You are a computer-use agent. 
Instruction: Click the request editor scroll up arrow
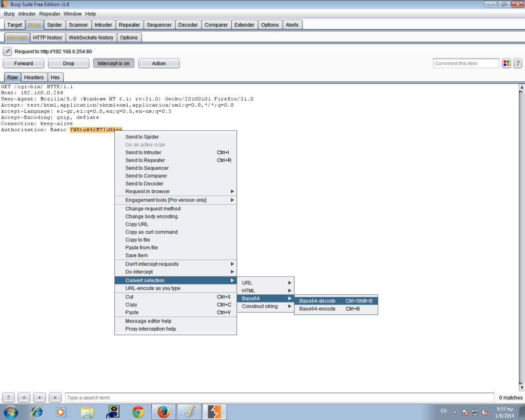point(521,87)
